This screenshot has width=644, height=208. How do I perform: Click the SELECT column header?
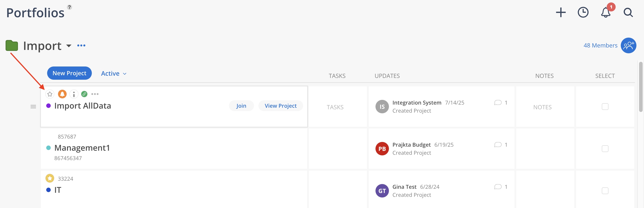(x=605, y=76)
